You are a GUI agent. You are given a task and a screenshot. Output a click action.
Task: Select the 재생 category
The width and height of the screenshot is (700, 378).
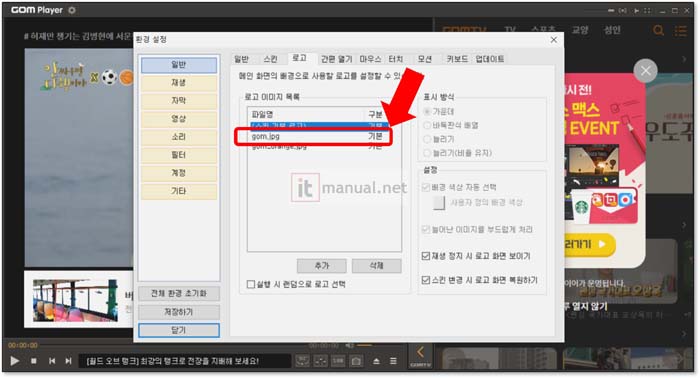click(179, 83)
